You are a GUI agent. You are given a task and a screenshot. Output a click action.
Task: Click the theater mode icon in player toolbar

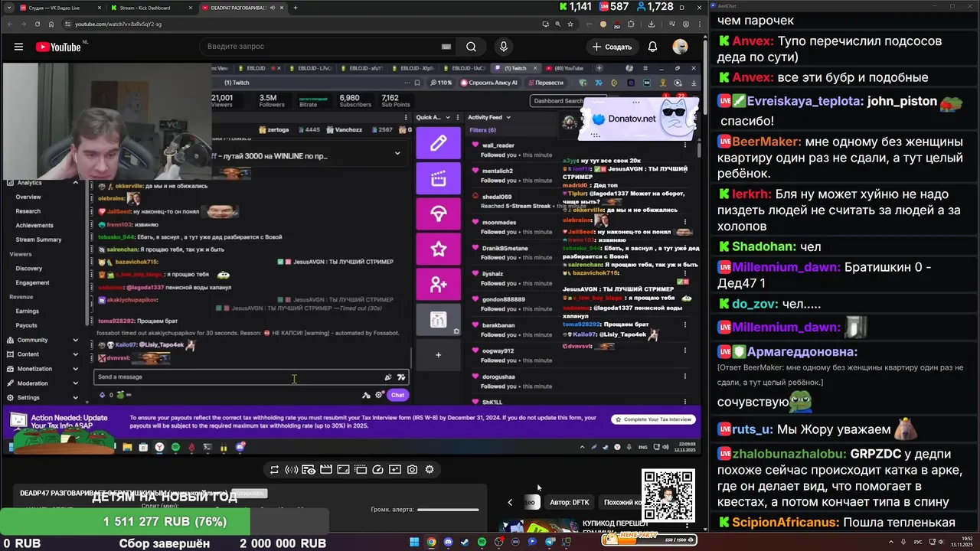tap(343, 470)
